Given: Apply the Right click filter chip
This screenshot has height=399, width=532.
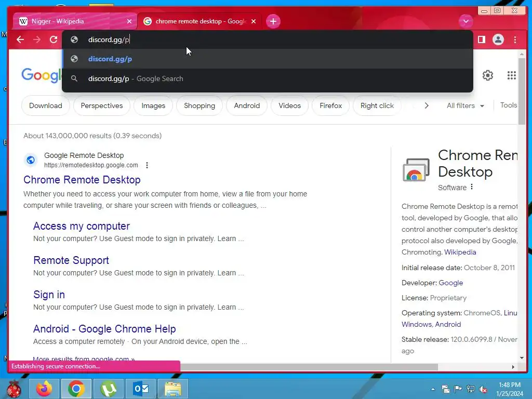Looking at the screenshot, I should [377, 105].
